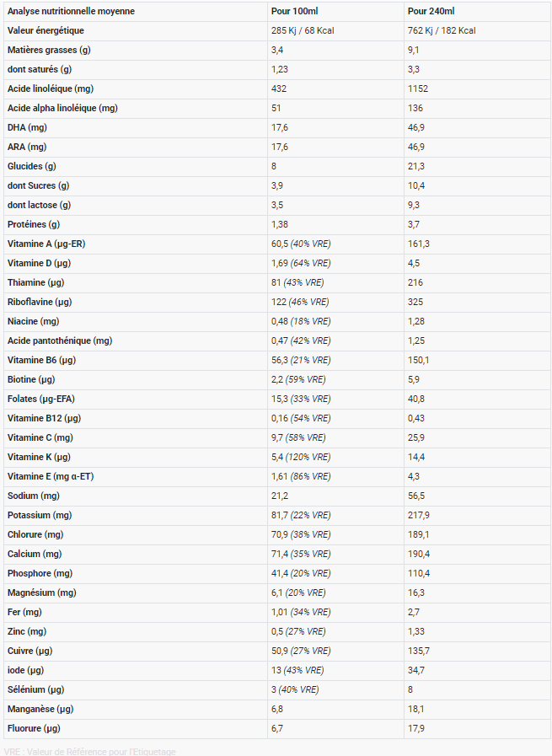Select the '5,4 (120% VRE)' Vitamine K value
Screen dimensions: 552x756
pos(301,457)
